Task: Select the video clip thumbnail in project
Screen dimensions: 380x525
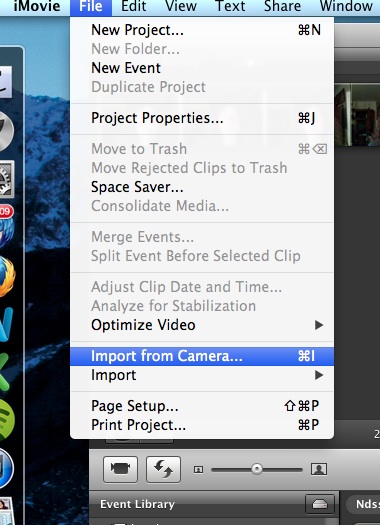Action: [357, 115]
